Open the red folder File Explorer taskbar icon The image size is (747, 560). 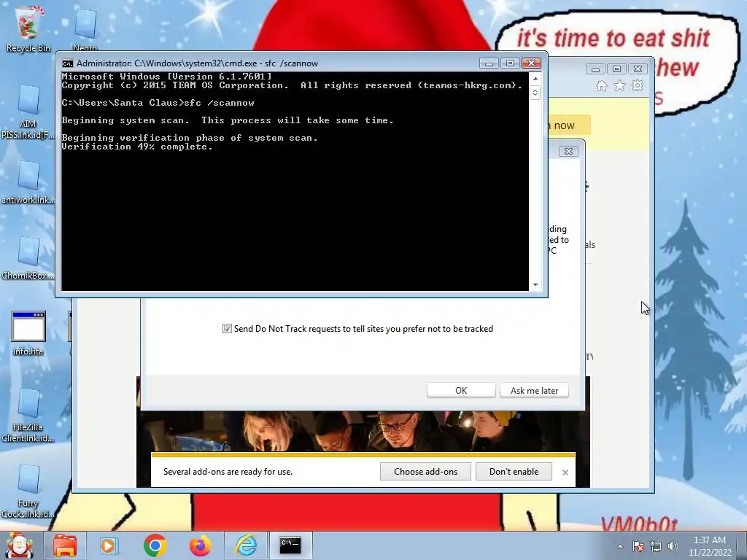click(x=65, y=545)
